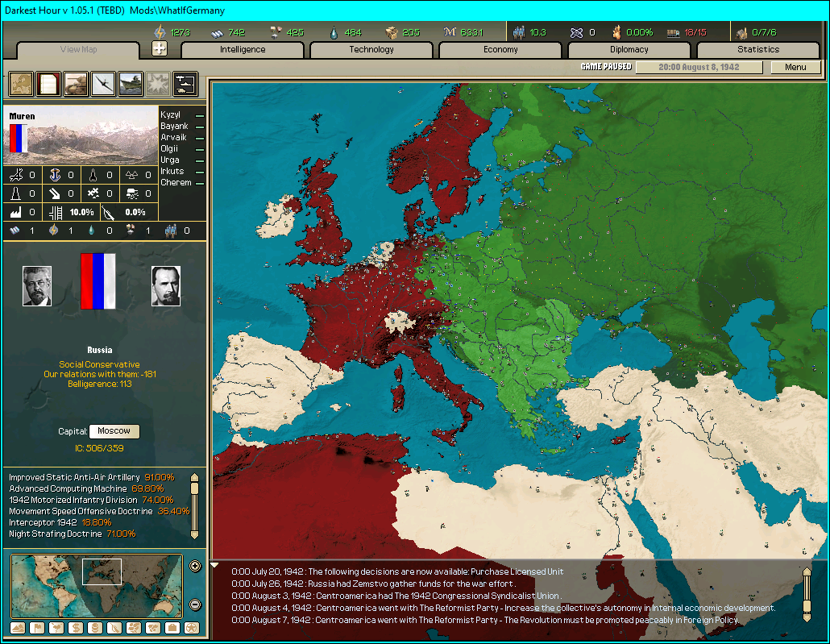The width and height of the screenshot is (830, 644).
Task: Switch to economic map mode dollar icon
Action: click(76, 628)
